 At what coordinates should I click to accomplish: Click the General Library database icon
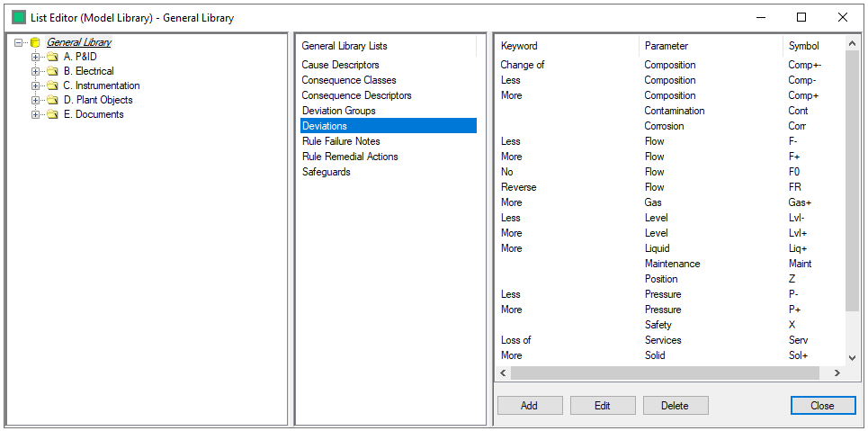[35, 42]
